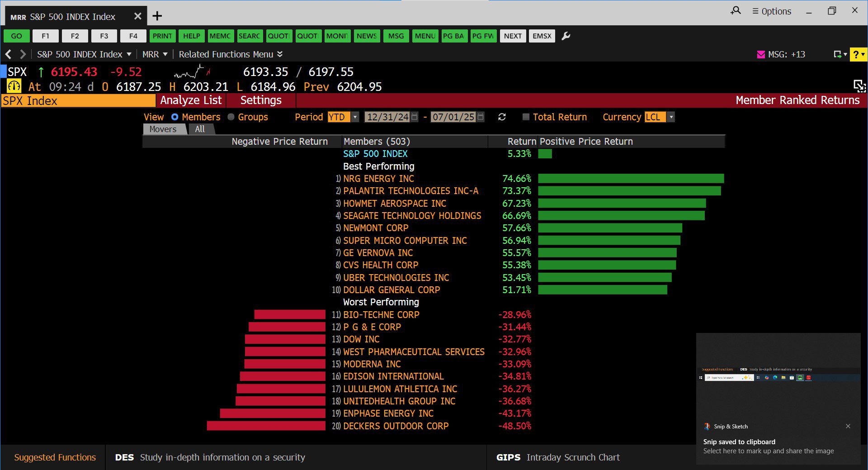Click the Snip & Sketch app icon
This screenshot has height=470, width=868.
click(x=707, y=426)
